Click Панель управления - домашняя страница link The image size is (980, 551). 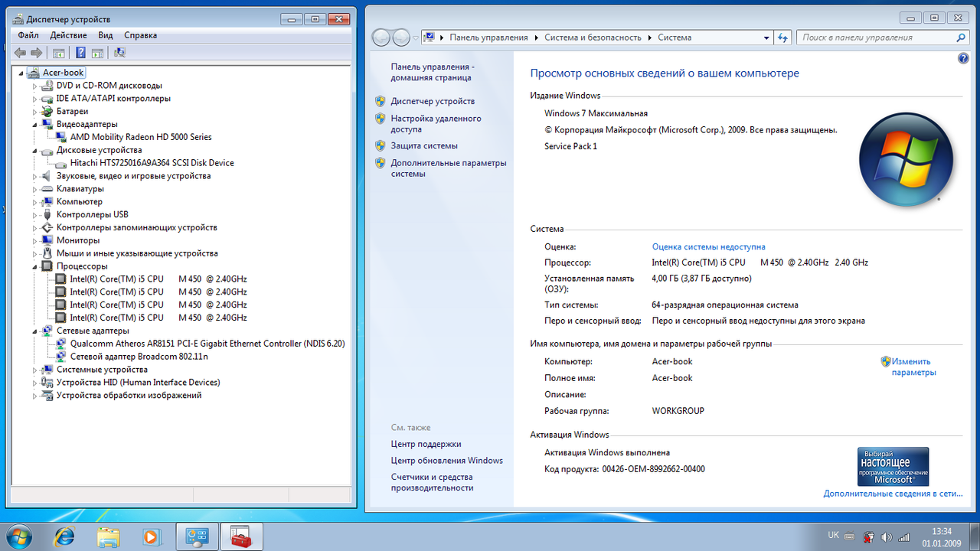[x=431, y=72]
